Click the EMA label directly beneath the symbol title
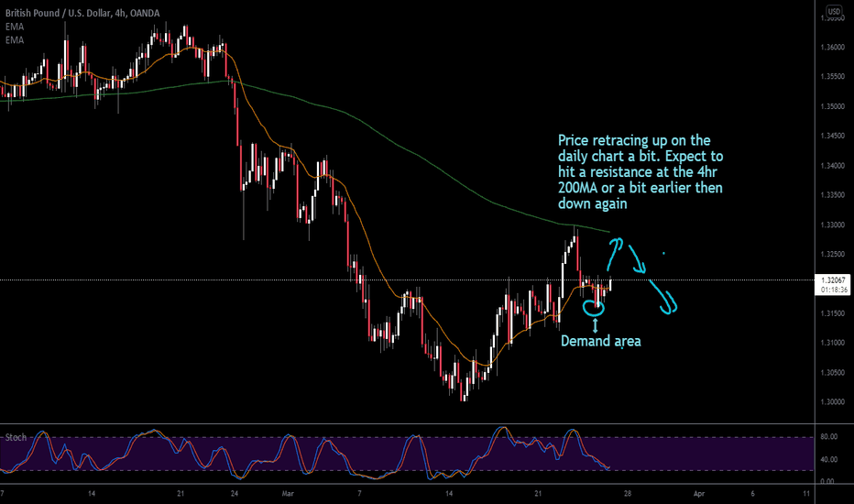Viewport: 854px width, 504px height. coord(15,27)
